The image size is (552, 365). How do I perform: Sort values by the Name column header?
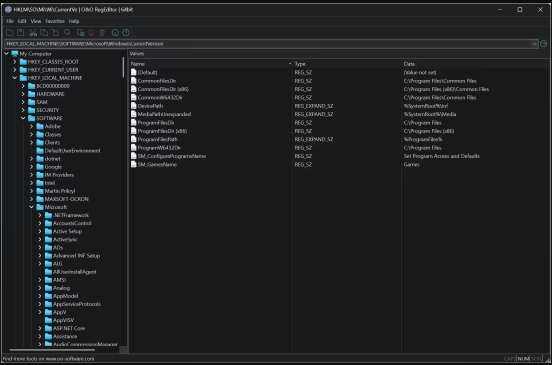tap(211, 64)
